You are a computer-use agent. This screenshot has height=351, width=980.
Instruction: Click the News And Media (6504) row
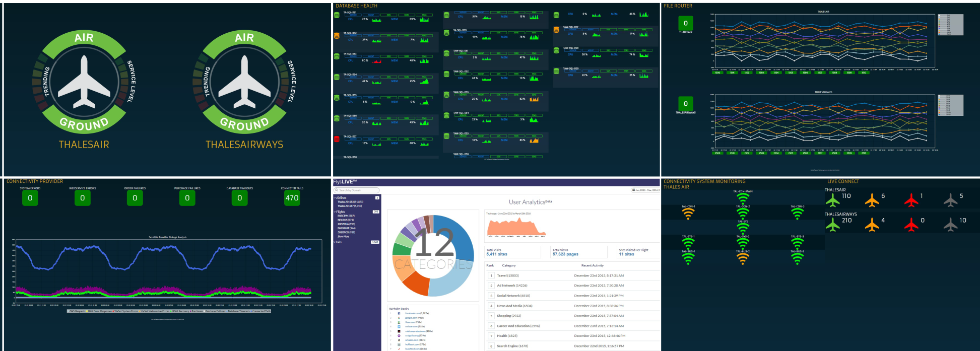click(x=572, y=306)
